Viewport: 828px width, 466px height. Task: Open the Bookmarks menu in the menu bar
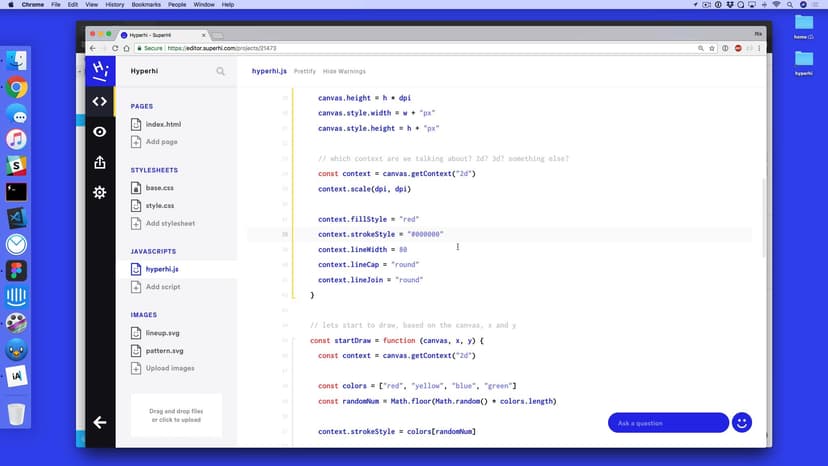click(x=142, y=5)
